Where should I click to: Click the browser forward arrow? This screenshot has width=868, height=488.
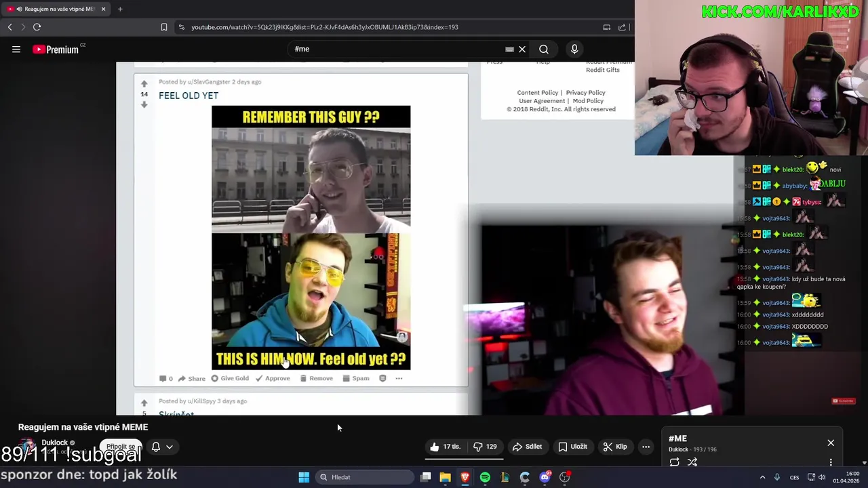22,27
